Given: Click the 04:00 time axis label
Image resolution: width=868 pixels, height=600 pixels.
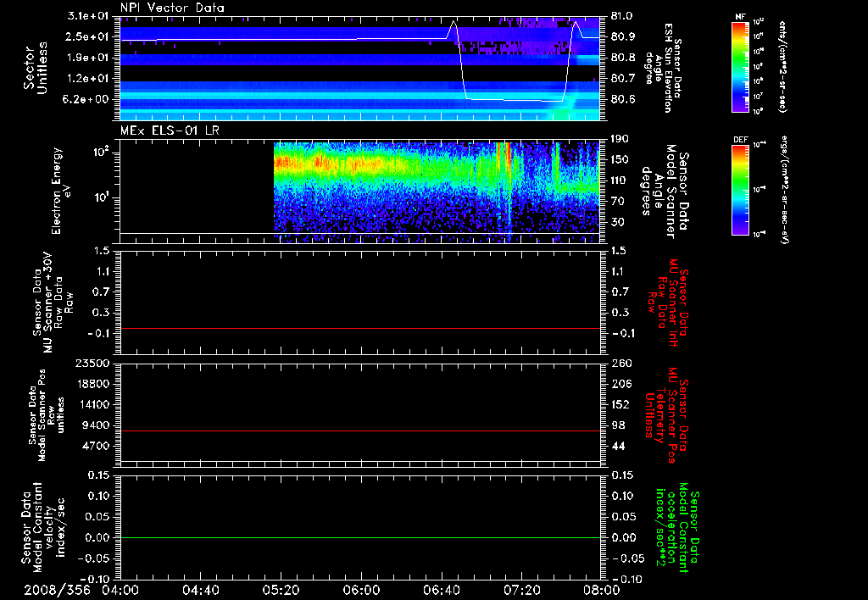Looking at the screenshot, I should [120, 590].
